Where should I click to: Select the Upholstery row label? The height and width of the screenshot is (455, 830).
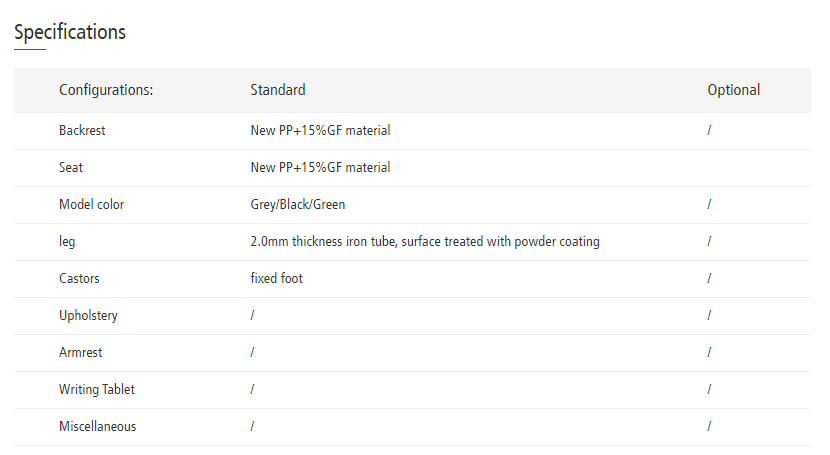[x=88, y=316]
